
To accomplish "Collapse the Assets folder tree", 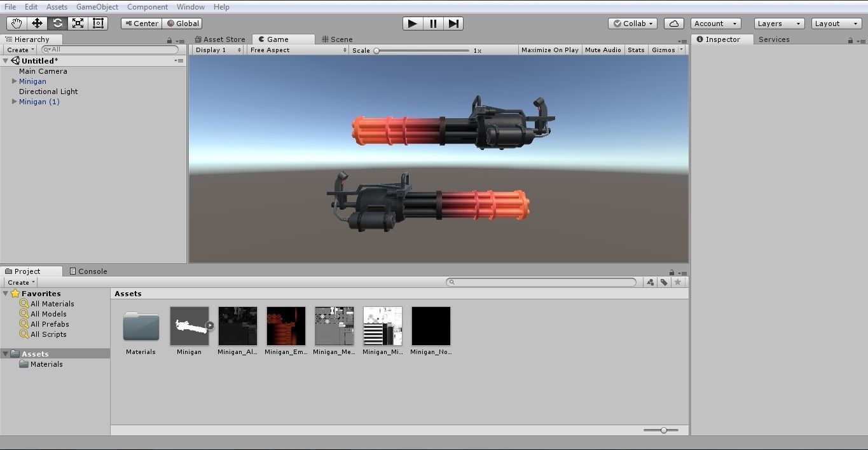I will (6, 354).
